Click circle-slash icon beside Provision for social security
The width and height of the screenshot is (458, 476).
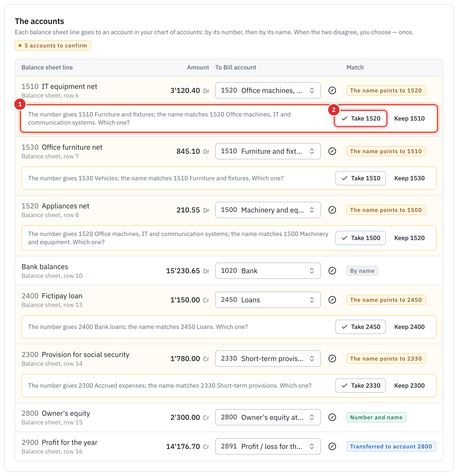click(332, 359)
